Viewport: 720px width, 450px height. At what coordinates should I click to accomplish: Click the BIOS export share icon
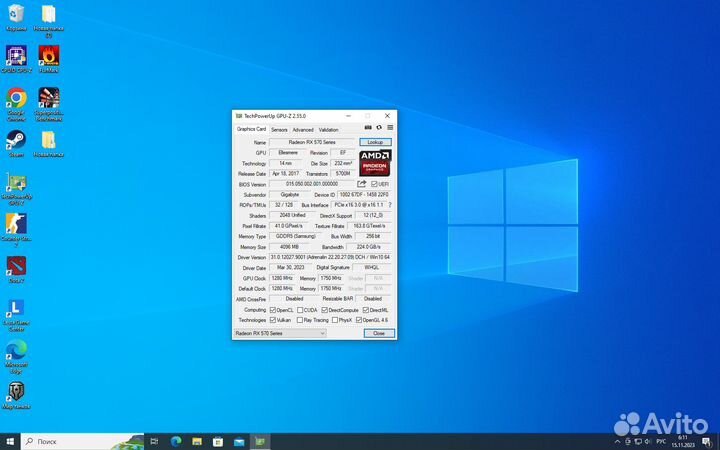coord(362,184)
